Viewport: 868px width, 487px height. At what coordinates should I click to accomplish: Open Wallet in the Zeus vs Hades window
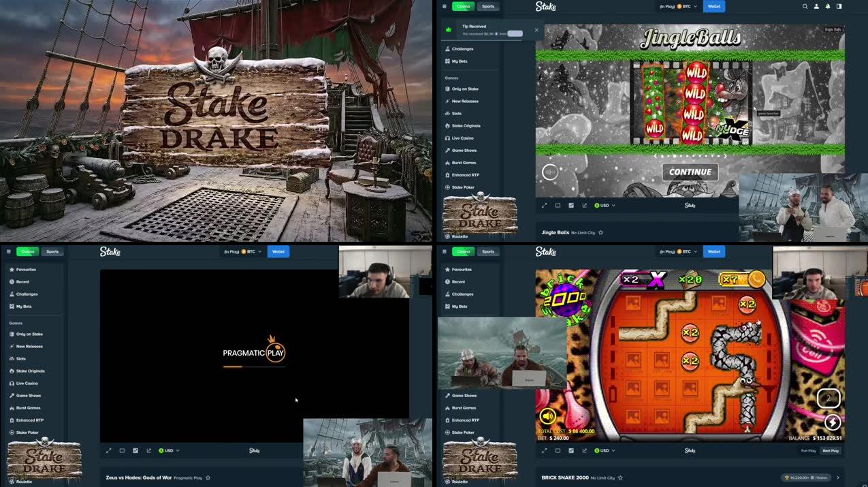(278, 251)
